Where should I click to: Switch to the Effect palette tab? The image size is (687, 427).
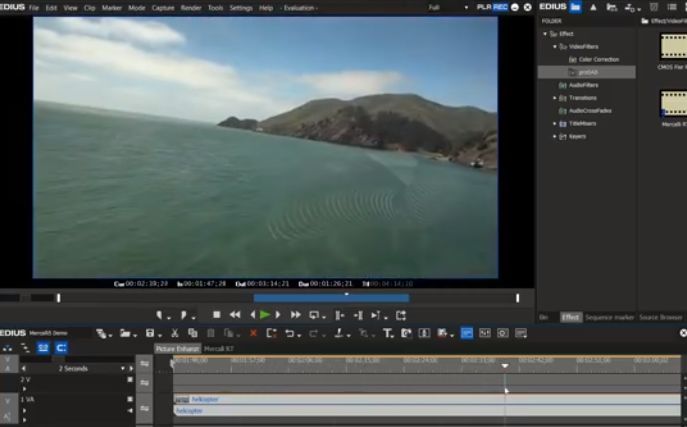click(x=571, y=317)
